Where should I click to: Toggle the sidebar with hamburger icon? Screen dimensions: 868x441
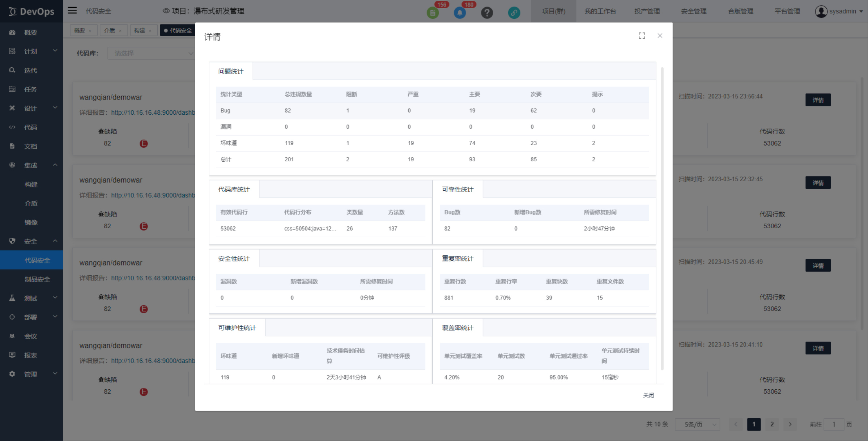coord(72,10)
